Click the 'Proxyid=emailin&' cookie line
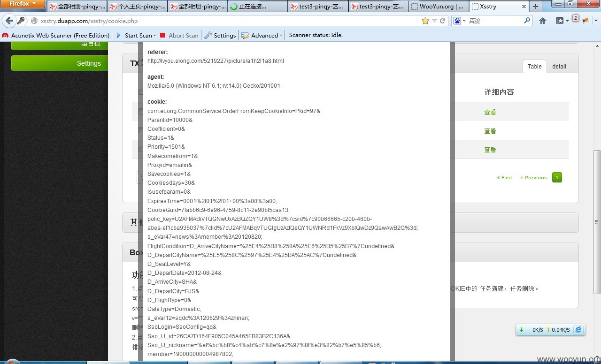Viewport: 601px width, 364px height. (x=170, y=165)
